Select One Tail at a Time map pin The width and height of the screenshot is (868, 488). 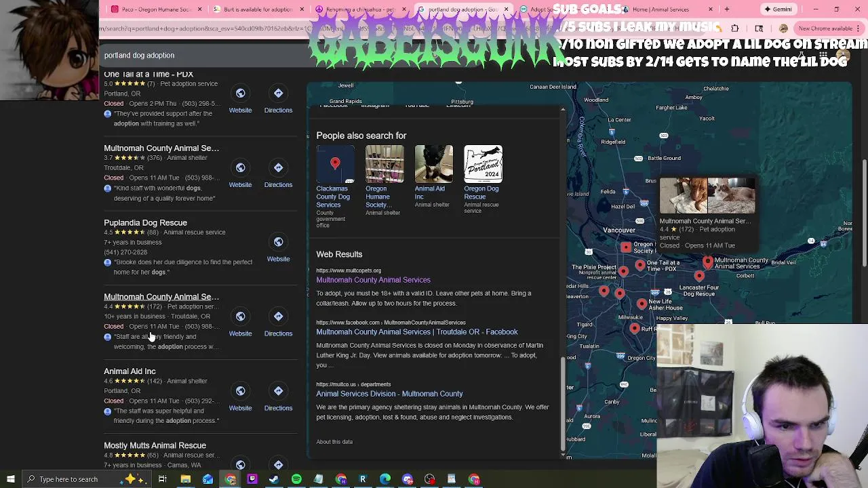pos(640,265)
